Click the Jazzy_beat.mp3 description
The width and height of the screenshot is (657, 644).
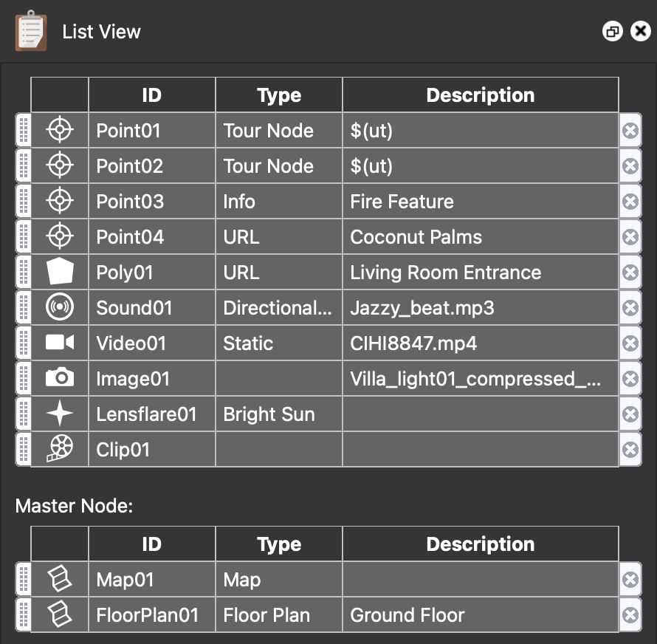click(x=422, y=308)
